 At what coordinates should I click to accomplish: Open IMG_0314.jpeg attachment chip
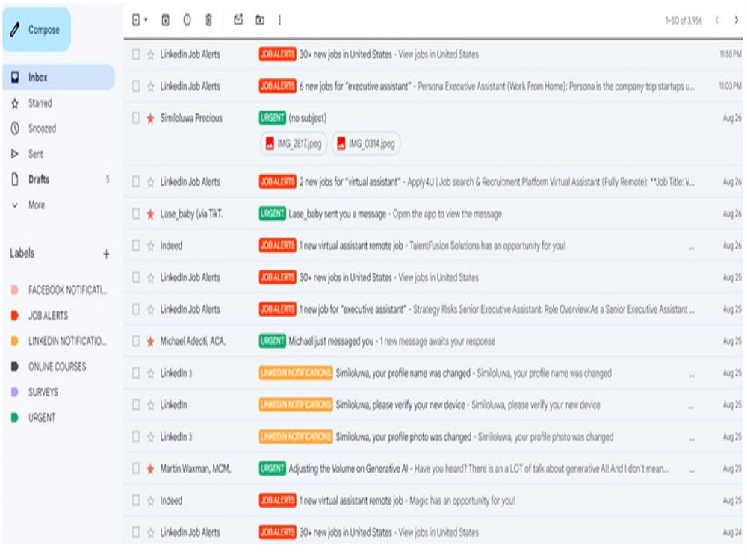click(x=366, y=143)
